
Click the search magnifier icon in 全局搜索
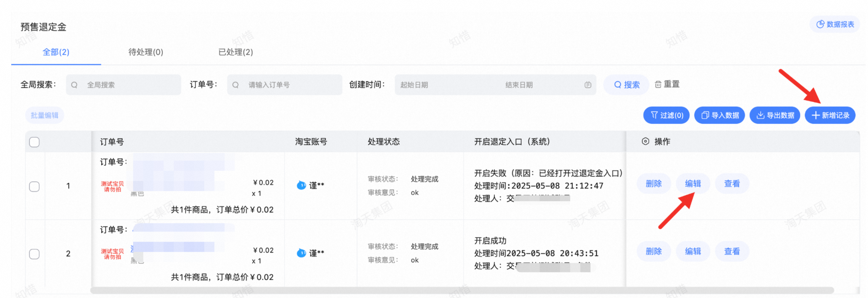click(74, 85)
